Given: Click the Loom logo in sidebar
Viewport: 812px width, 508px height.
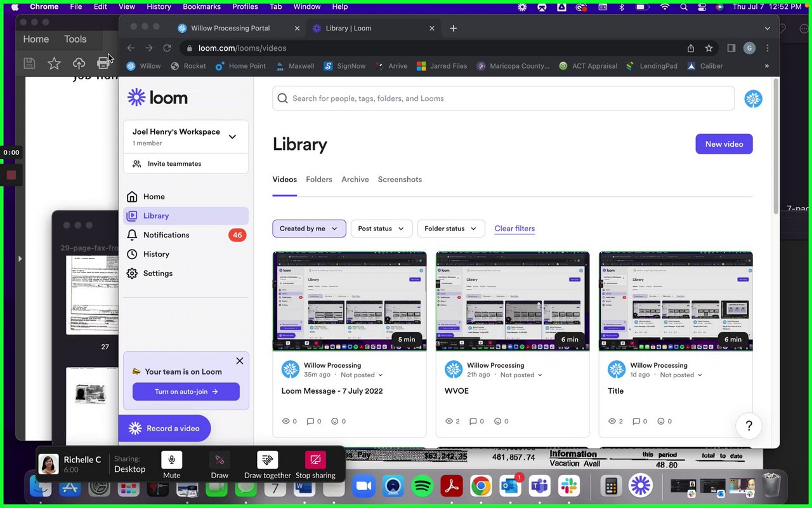Looking at the screenshot, I should tap(157, 98).
